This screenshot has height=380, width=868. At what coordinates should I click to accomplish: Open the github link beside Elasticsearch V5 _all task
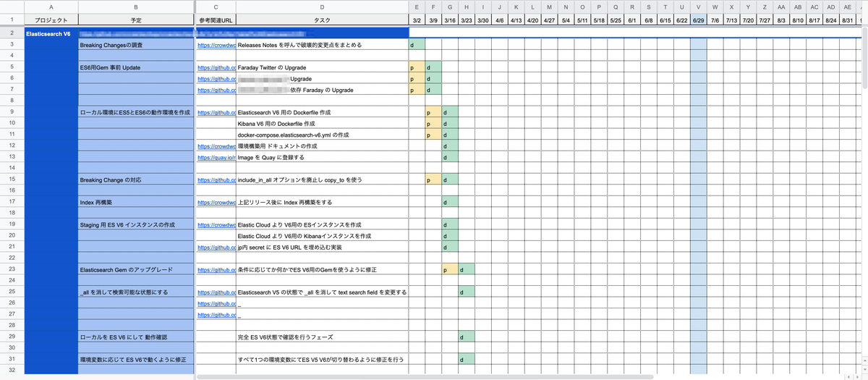pyautogui.click(x=216, y=292)
